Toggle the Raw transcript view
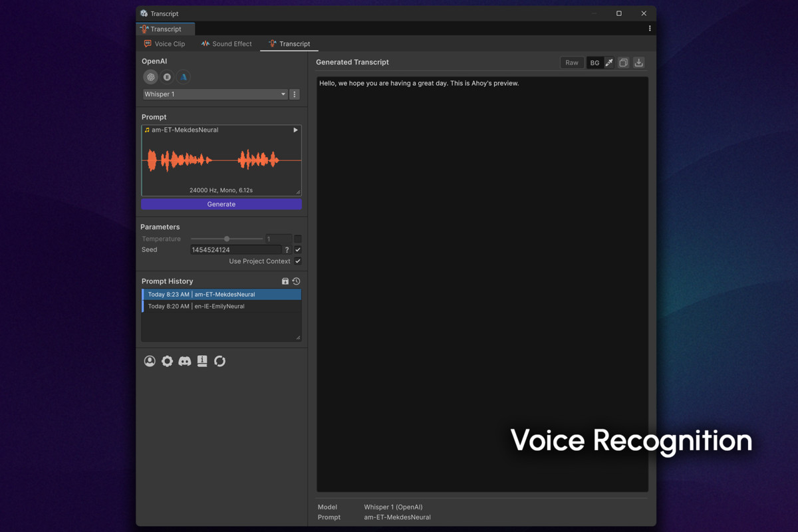This screenshot has width=798, height=532. pyautogui.click(x=571, y=62)
